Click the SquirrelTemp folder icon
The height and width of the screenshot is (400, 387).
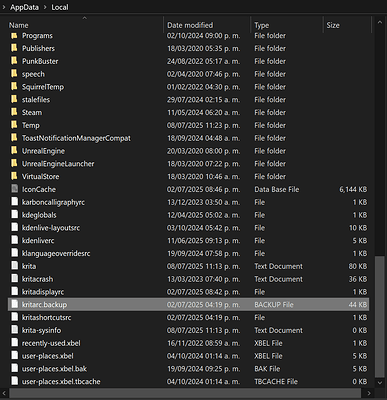14,87
